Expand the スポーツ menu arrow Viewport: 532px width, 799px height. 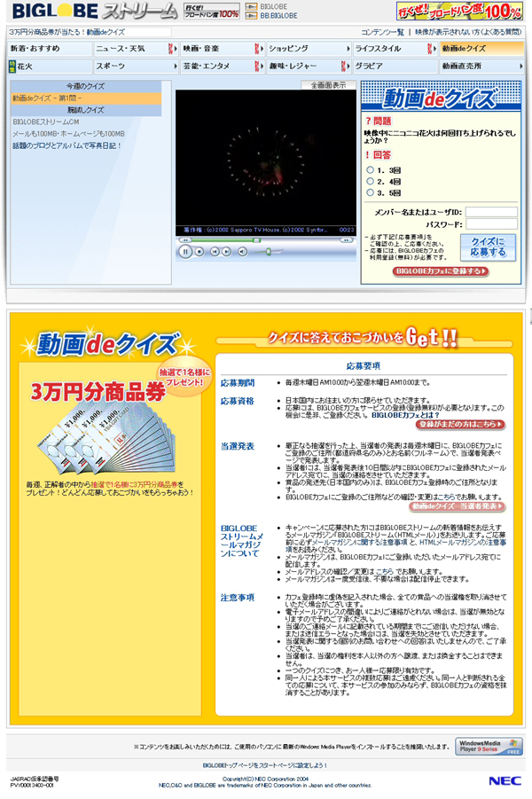tap(176, 67)
